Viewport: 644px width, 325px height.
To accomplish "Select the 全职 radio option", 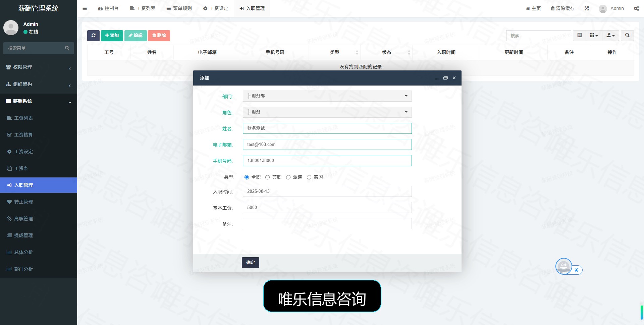I will (x=247, y=177).
